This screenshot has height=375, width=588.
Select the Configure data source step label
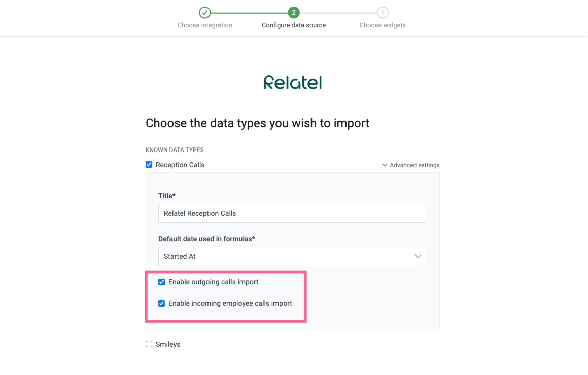pyautogui.click(x=294, y=25)
